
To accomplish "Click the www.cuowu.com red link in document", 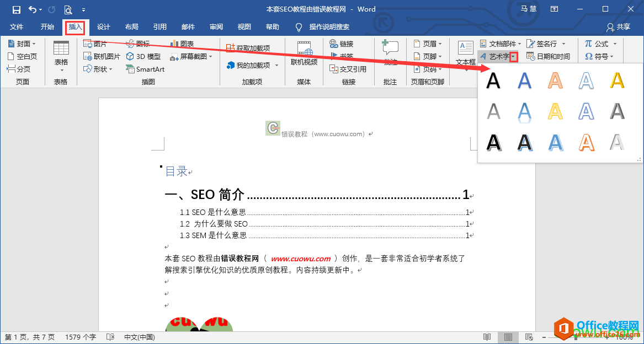I will [x=301, y=259].
